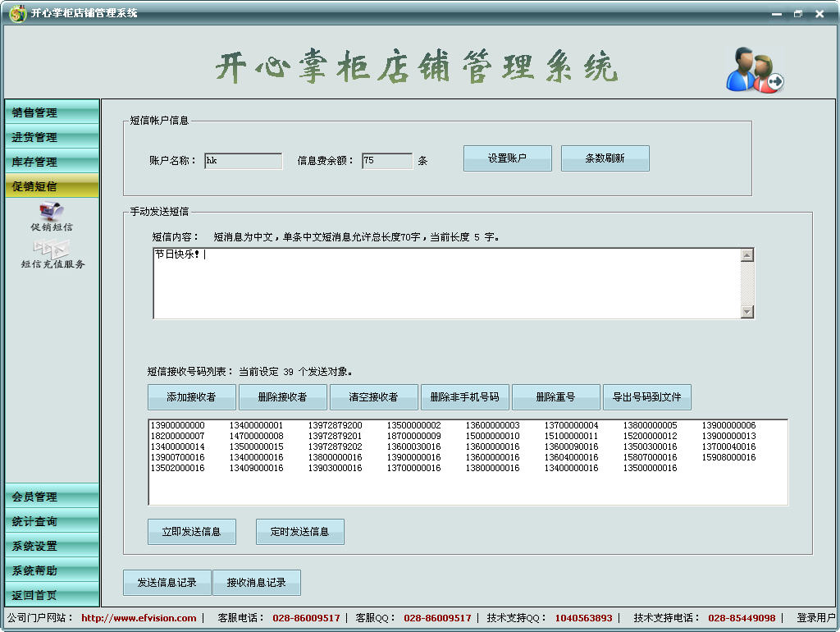
Task: Open 库存管理 menu section
Action: click(x=52, y=162)
